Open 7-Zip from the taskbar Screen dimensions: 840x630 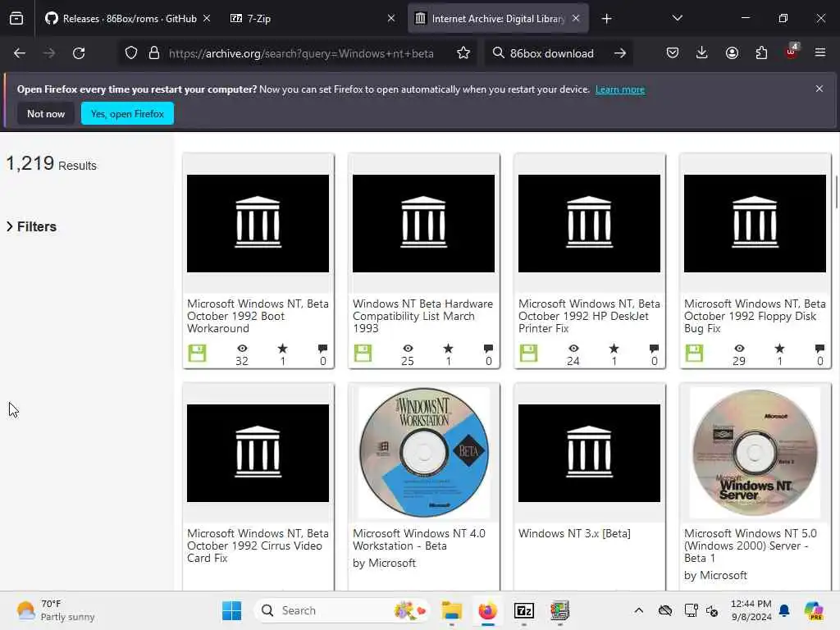click(x=524, y=610)
